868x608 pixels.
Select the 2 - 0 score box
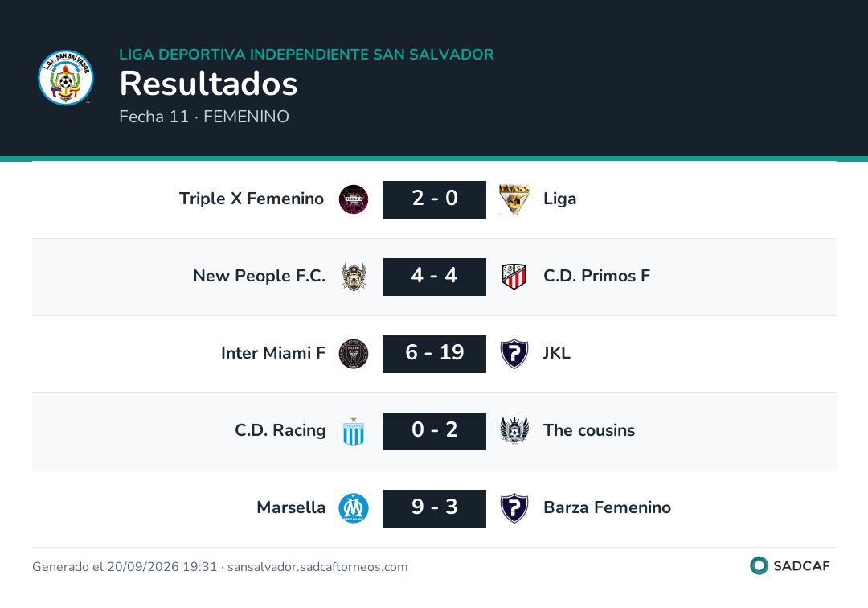click(x=435, y=199)
